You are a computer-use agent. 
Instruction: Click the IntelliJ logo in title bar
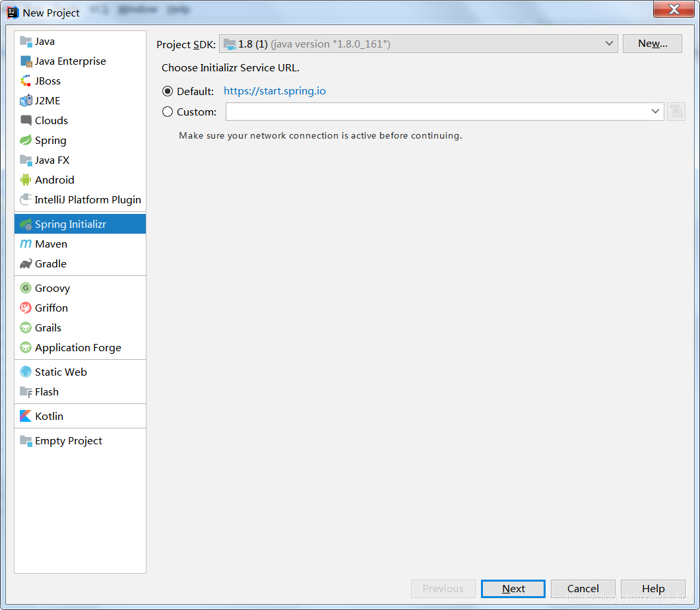[x=13, y=13]
